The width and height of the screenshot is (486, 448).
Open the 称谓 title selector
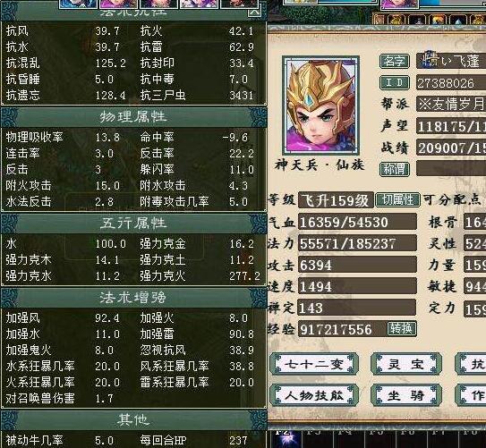click(394, 169)
